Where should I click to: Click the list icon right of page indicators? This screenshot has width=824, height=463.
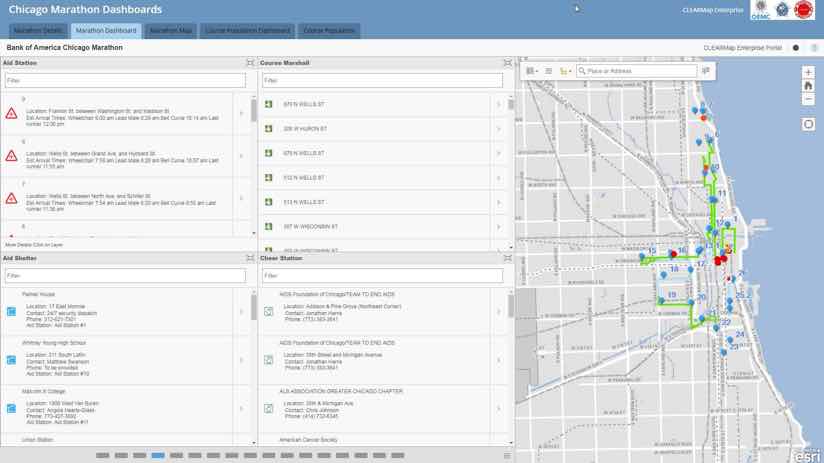click(507, 456)
